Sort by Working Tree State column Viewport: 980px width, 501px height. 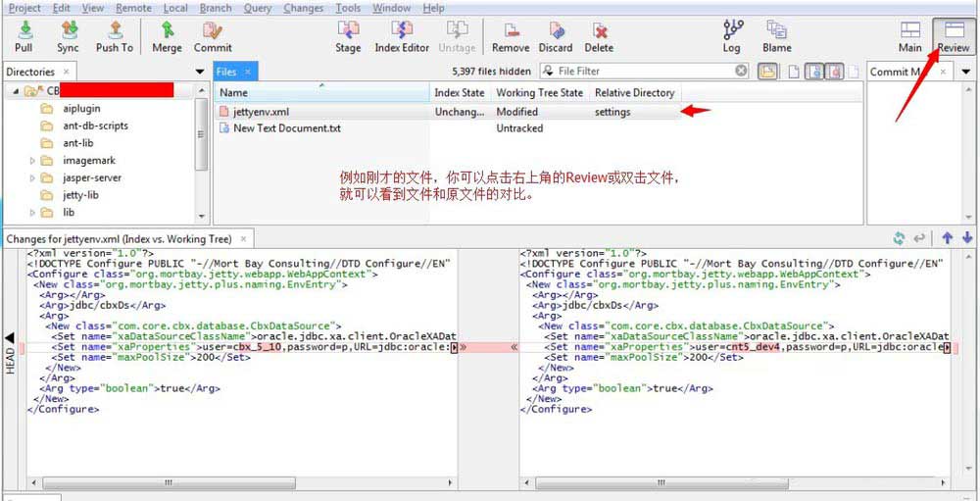click(540, 92)
